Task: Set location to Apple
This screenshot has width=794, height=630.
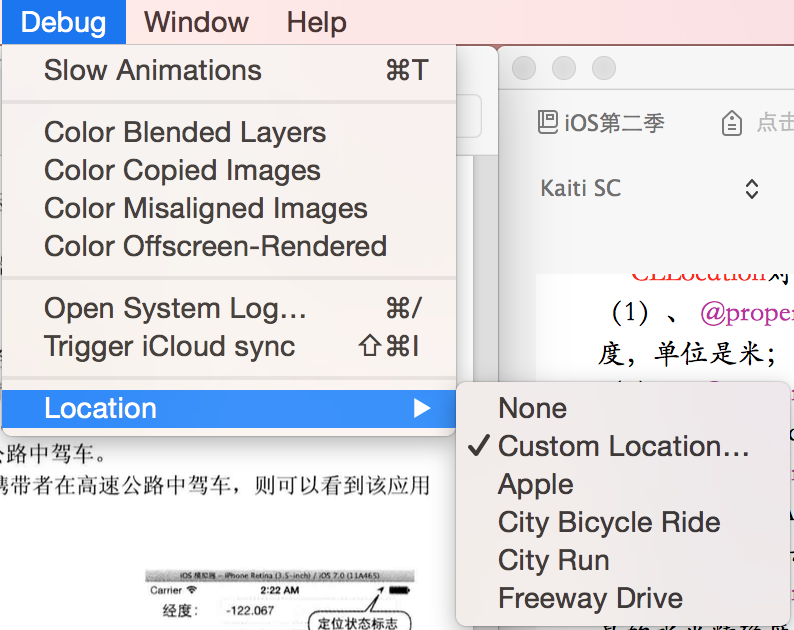Action: [536, 484]
